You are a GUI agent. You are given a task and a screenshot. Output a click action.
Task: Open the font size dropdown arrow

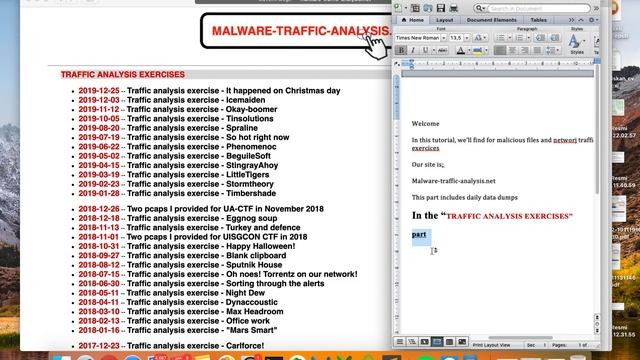click(x=467, y=38)
